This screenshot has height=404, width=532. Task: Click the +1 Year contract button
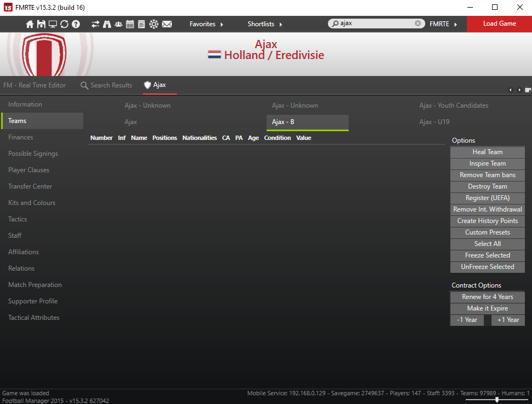click(x=508, y=320)
